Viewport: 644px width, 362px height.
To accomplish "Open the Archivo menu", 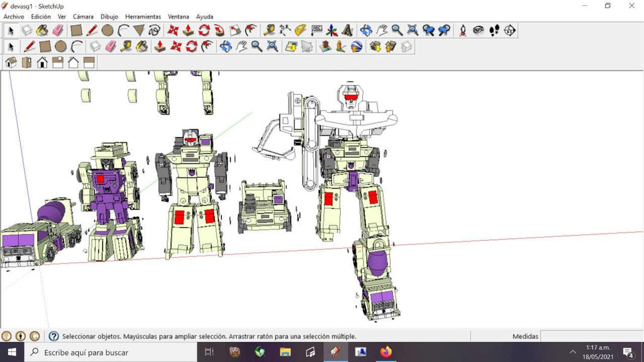I will pyautogui.click(x=14, y=17).
